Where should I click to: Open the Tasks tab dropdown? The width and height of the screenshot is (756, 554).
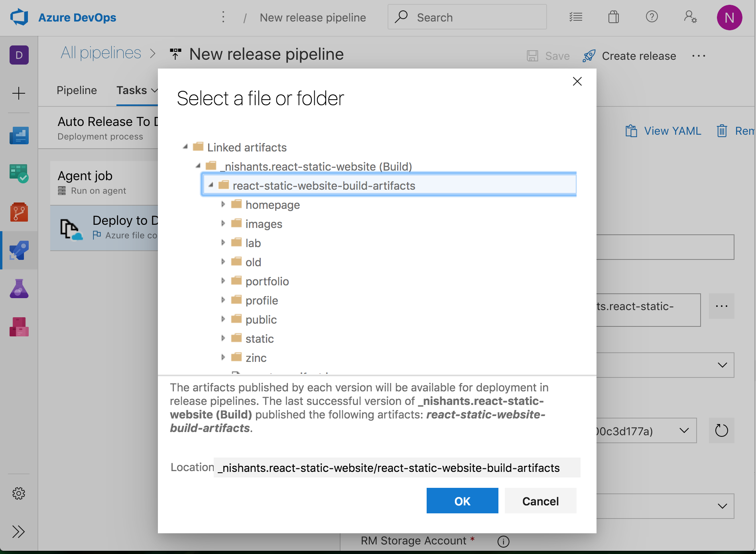tap(137, 90)
